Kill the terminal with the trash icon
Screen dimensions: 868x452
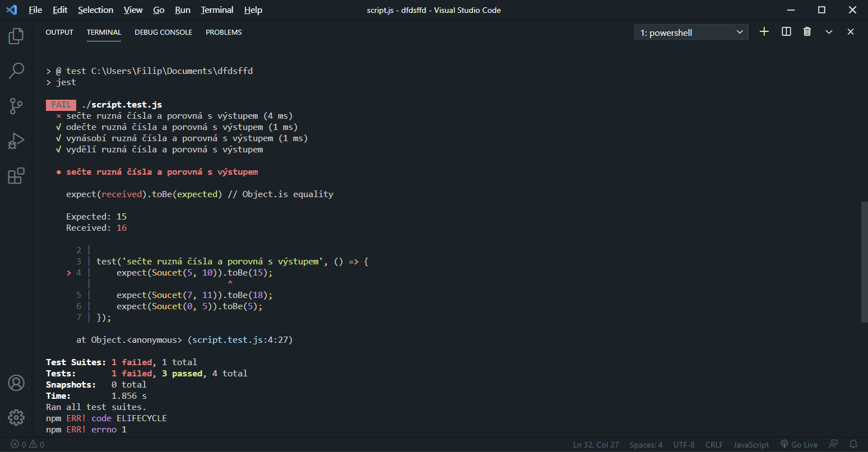[807, 31]
